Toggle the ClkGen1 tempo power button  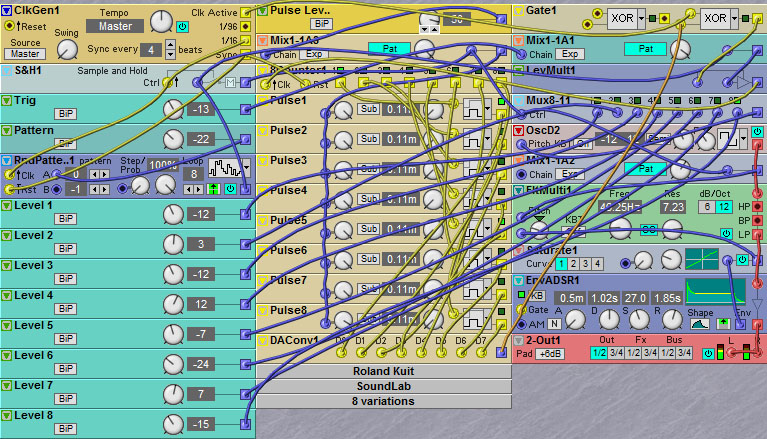181,27
